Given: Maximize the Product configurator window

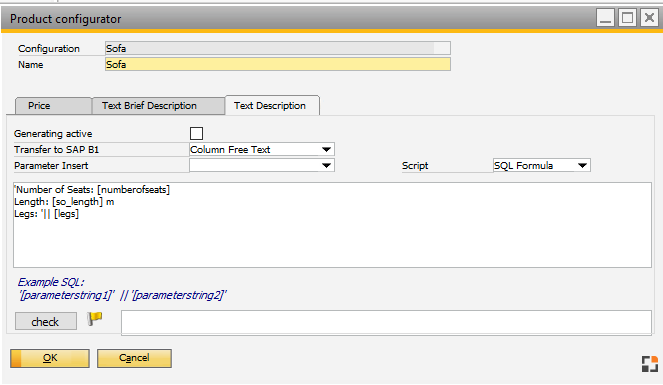Looking at the screenshot, I should tap(627, 18).
